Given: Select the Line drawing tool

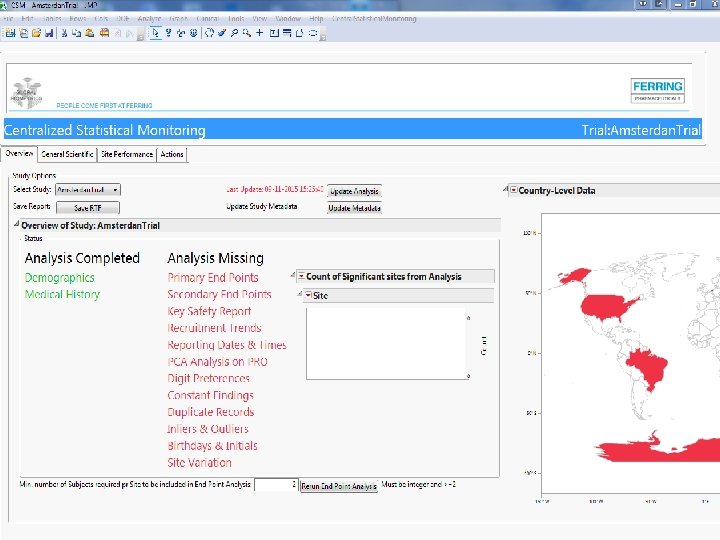Looking at the screenshot, I should (287, 33).
